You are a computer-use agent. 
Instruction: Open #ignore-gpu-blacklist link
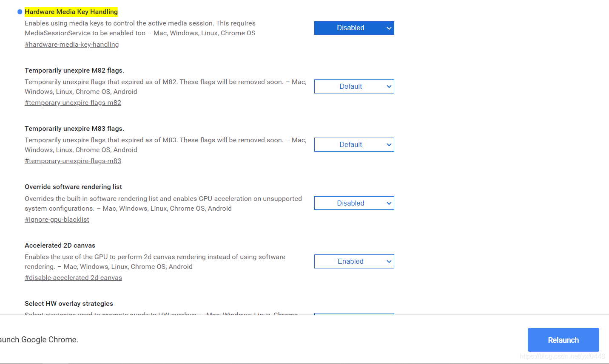click(x=57, y=220)
